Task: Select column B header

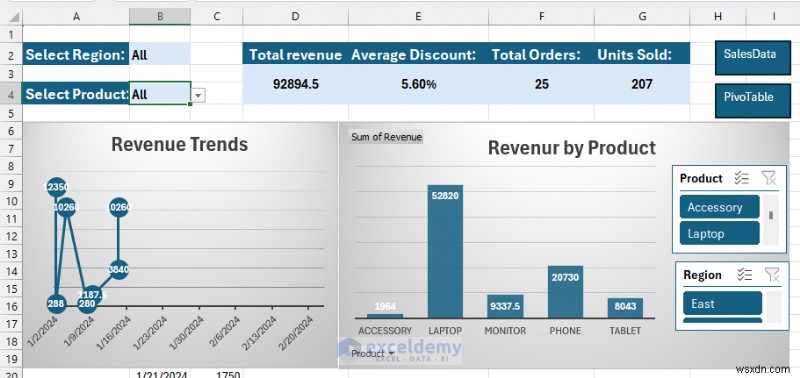Action: tap(160, 17)
